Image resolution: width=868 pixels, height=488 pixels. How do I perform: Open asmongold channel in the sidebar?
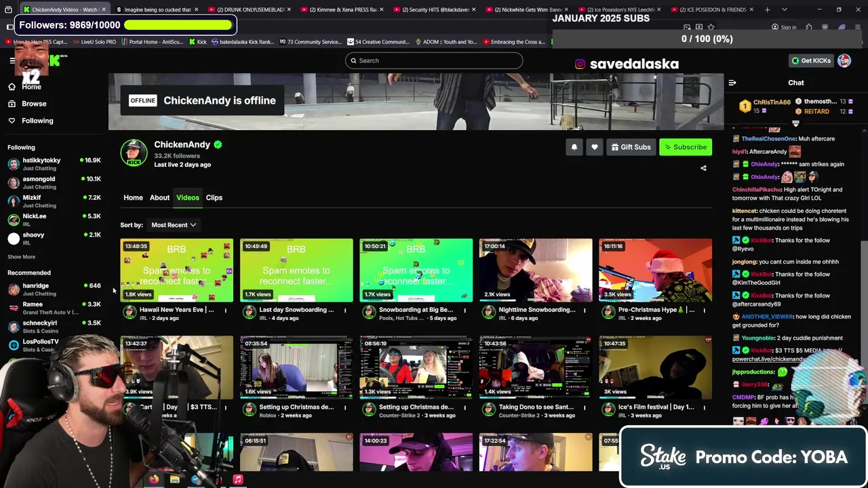click(54, 183)
